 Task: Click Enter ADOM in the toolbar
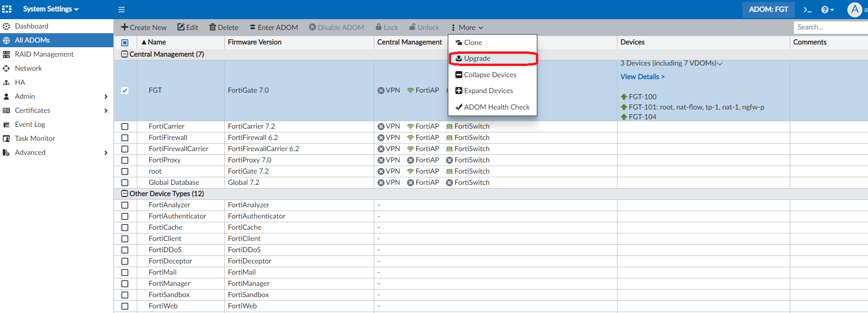pos(274,27)
